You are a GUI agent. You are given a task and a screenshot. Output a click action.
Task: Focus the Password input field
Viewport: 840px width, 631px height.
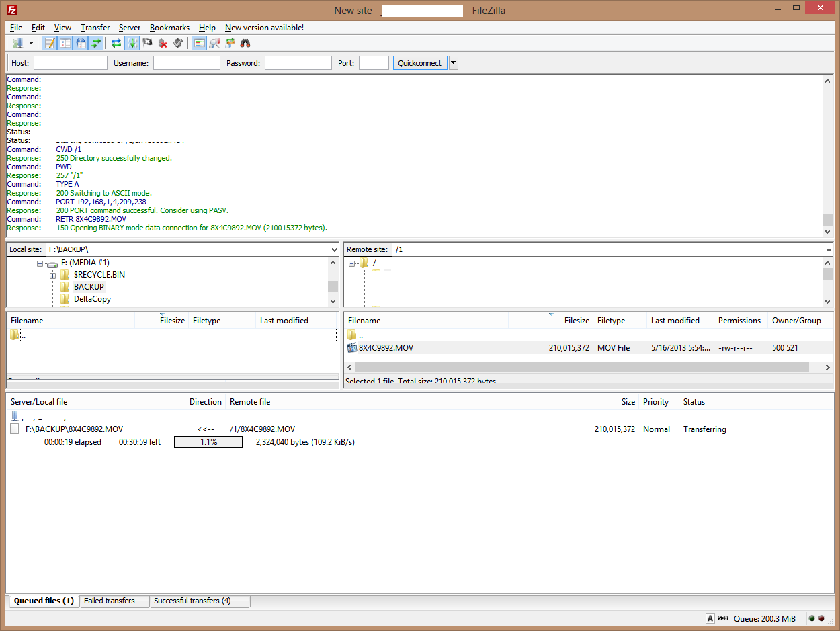pos(298,63)
